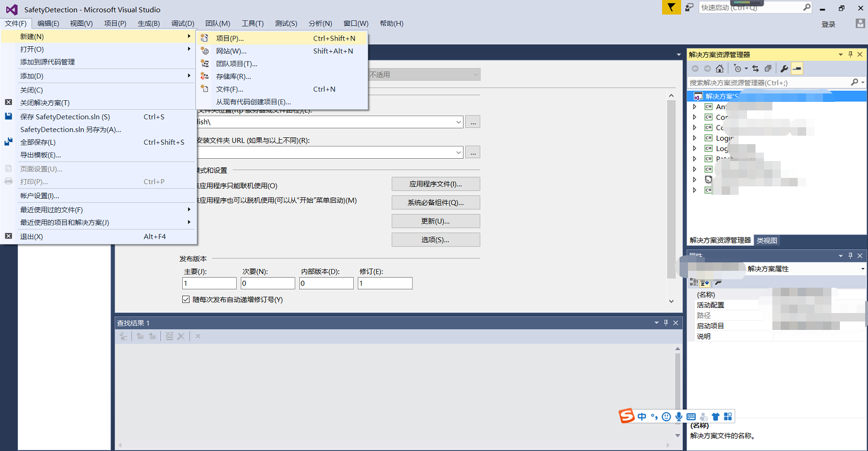Expand the first C# project node in tree
868x451 pixels.
(695, 106)
